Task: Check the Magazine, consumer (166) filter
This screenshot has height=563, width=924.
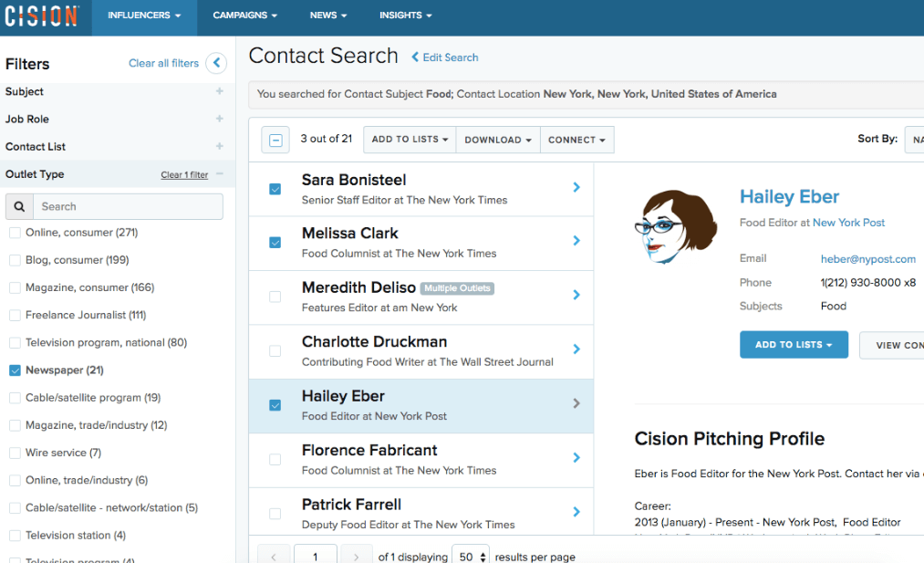Action: (16, 287)
